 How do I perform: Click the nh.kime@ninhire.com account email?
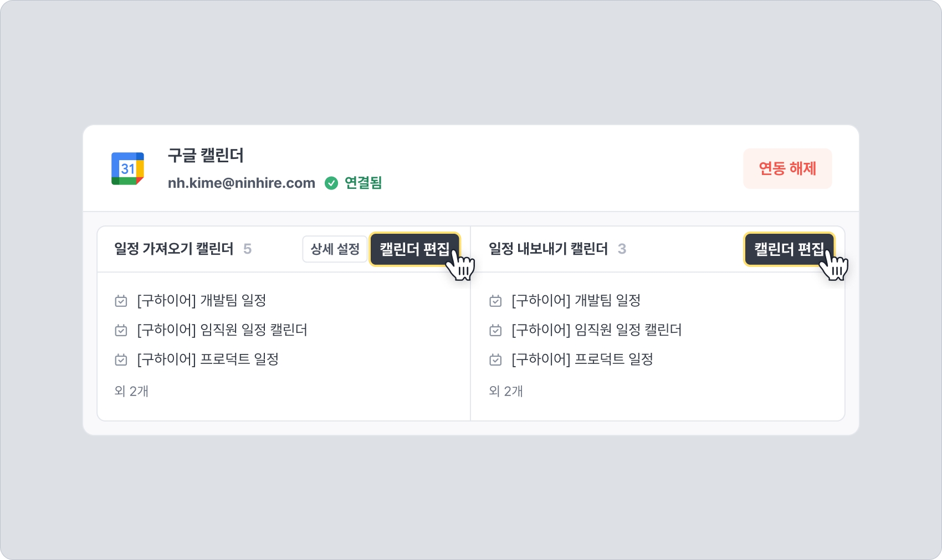tap(242, 183)
